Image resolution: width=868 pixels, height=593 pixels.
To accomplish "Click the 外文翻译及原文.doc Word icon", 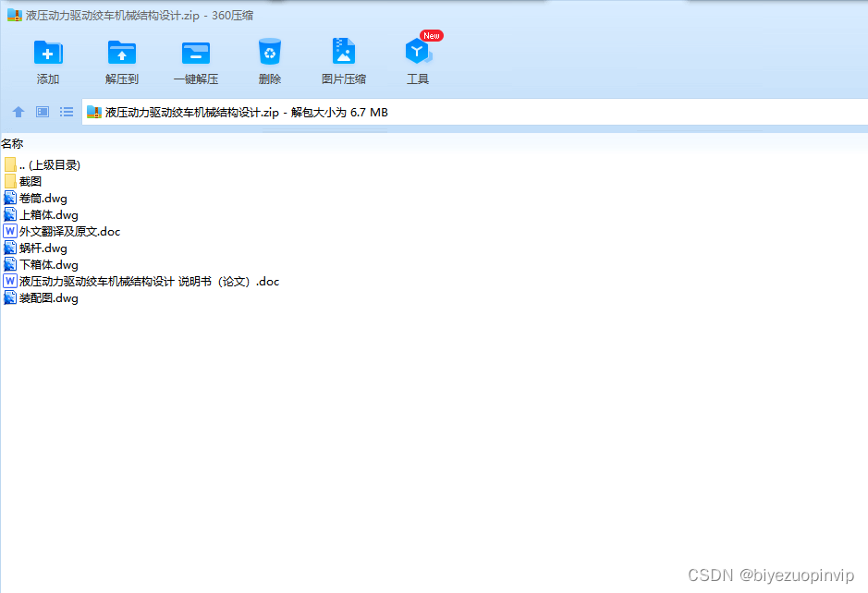I will [10, 231].
